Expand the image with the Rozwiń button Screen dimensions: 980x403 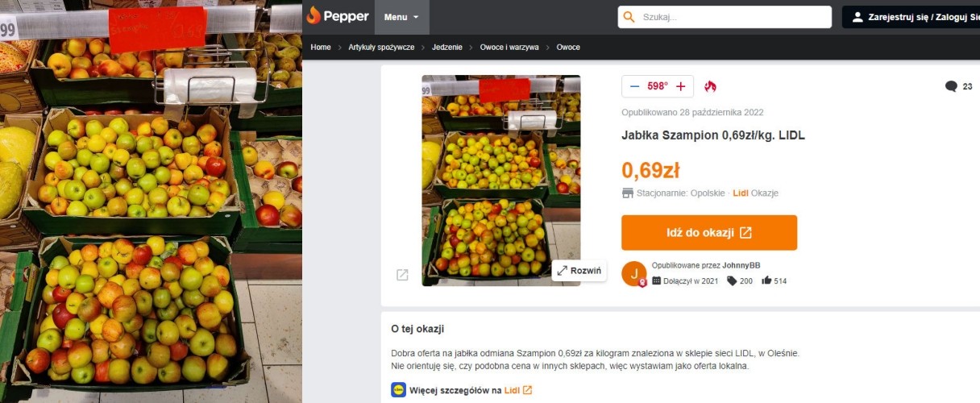[579, 271]
